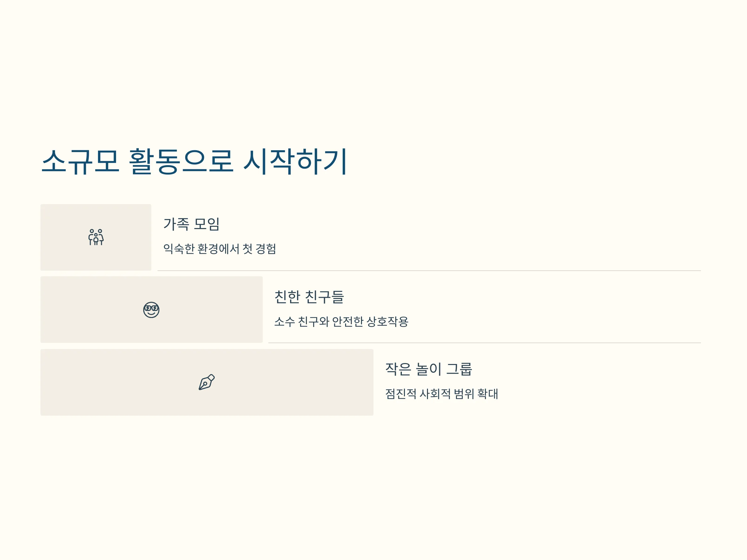The image size is (747, 560).
Task: Click the word 모임 in first heading
Action: point(207,224)
